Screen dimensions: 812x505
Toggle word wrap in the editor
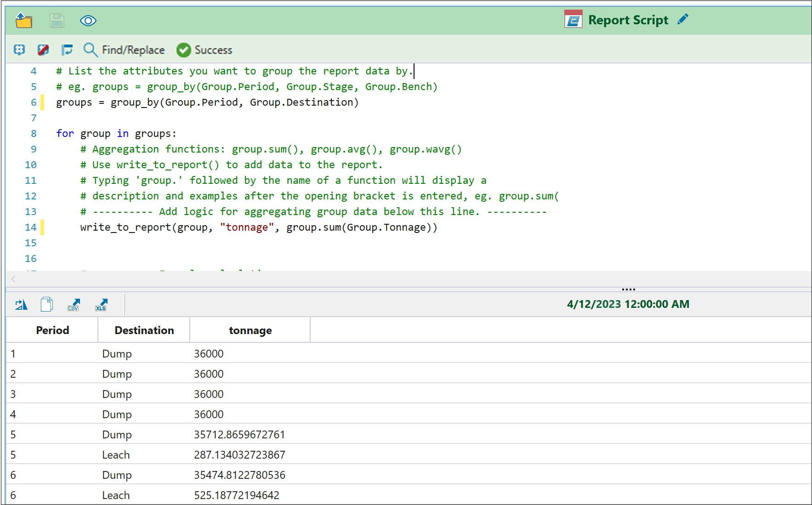click(x=67, y=50)
